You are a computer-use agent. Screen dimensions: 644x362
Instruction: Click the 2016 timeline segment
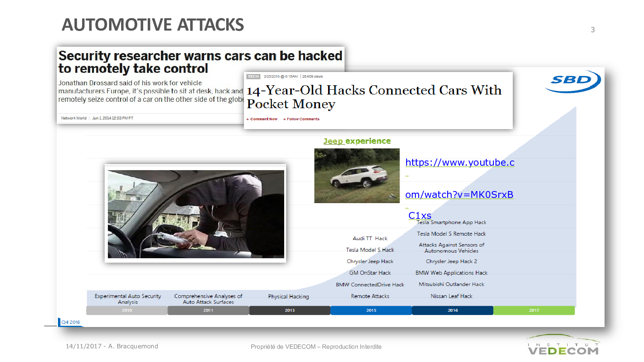tap(453, 311)
